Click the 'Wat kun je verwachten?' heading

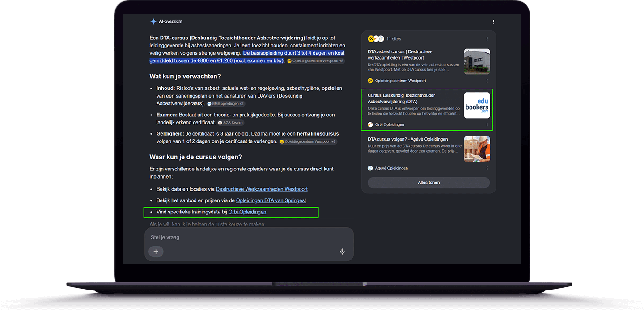(x=185, y=77)
